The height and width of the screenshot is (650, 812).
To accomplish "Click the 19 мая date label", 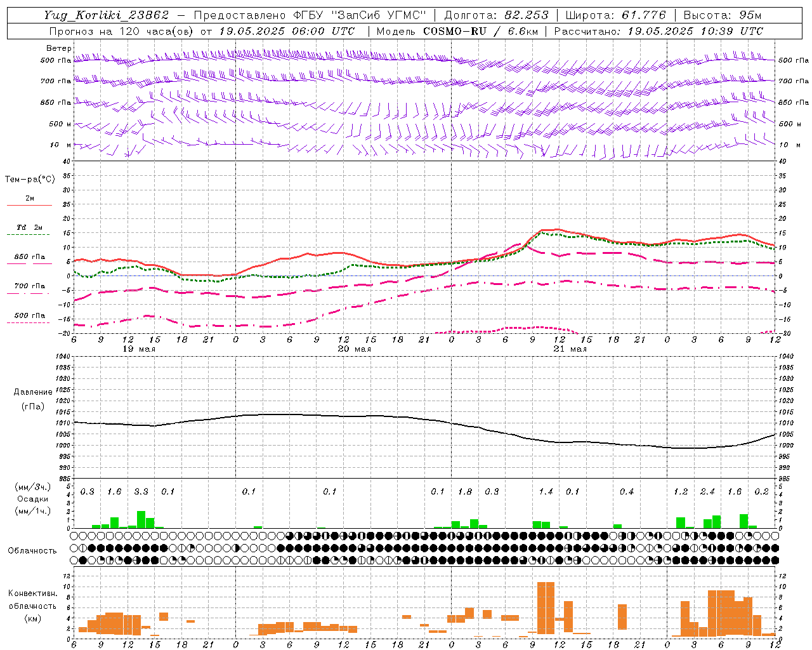I will point(139,349).
